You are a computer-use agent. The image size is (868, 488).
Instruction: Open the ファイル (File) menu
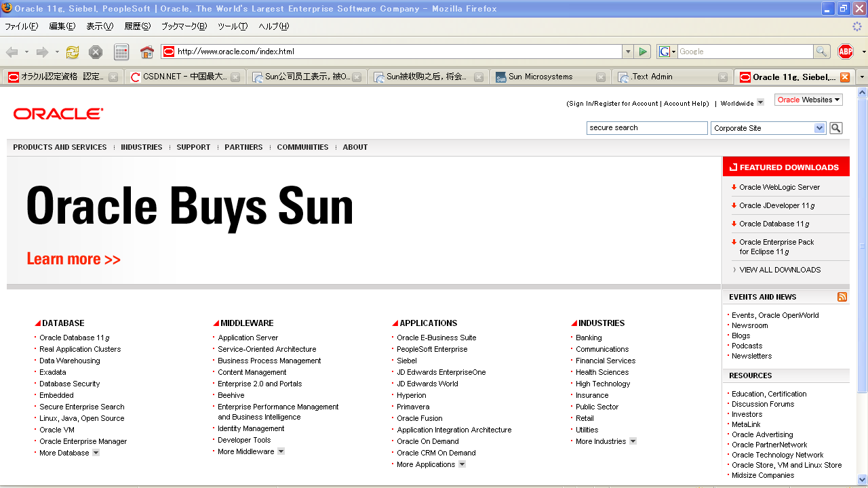pos(22,26)
